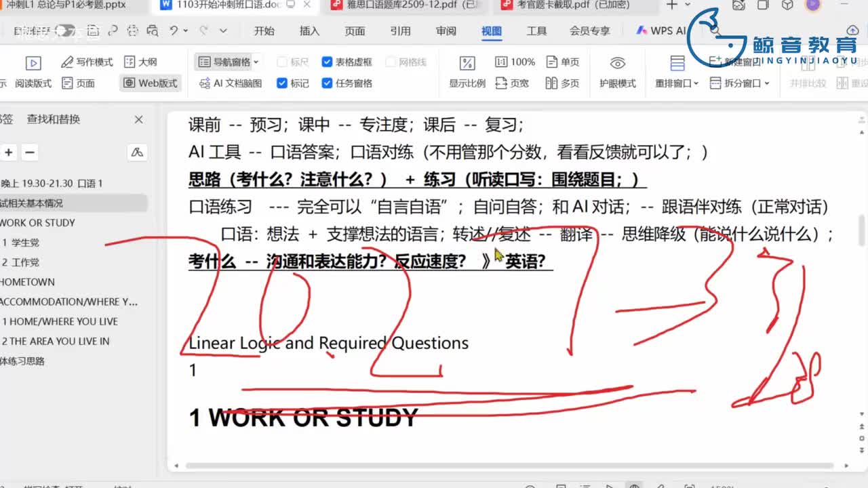Click the '1 WORK OR STUDY' heading in document
Image resolution: width=868 pixels, height=488 pixels.
(303, 418)
